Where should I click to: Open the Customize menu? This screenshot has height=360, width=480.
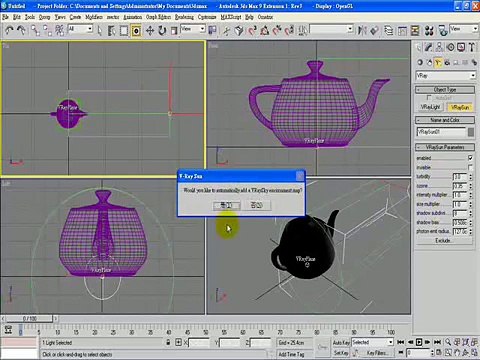pos(207,17)
